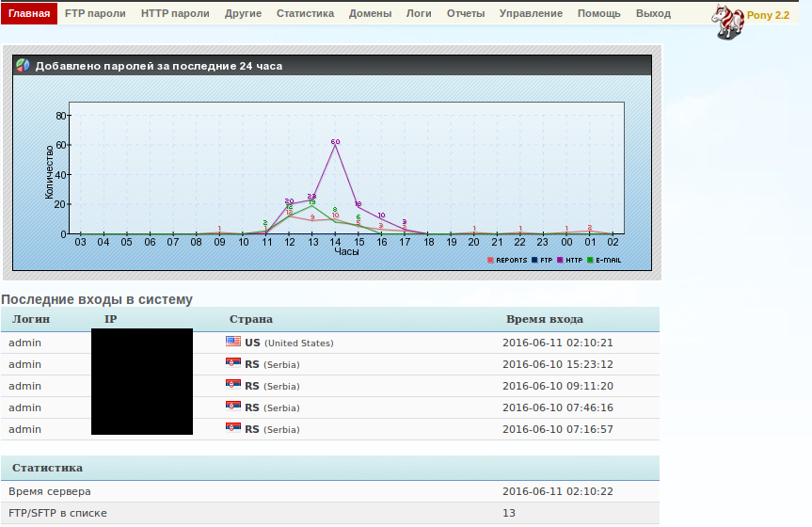Open the Помощь help page

[598, 13]
